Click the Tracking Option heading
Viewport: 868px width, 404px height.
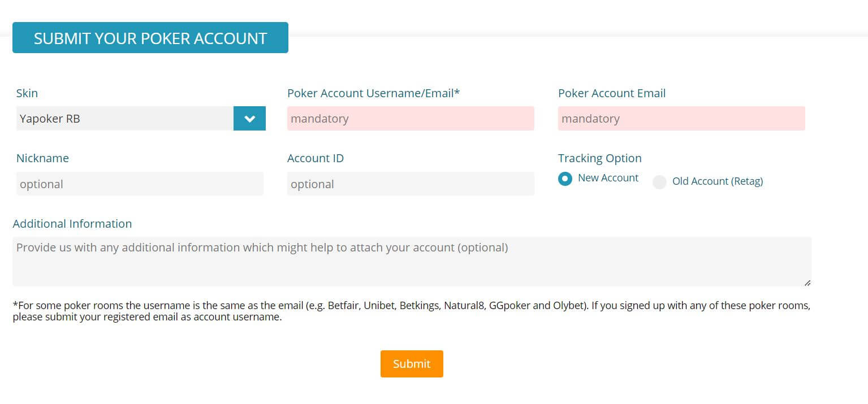coord(599,158)
